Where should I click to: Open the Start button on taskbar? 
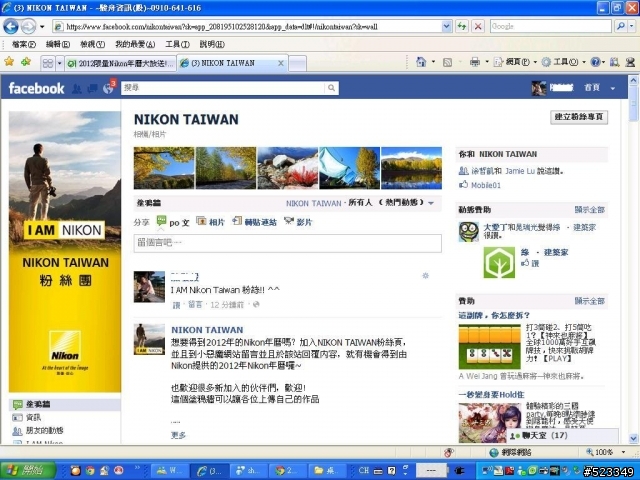coord(28,471)
